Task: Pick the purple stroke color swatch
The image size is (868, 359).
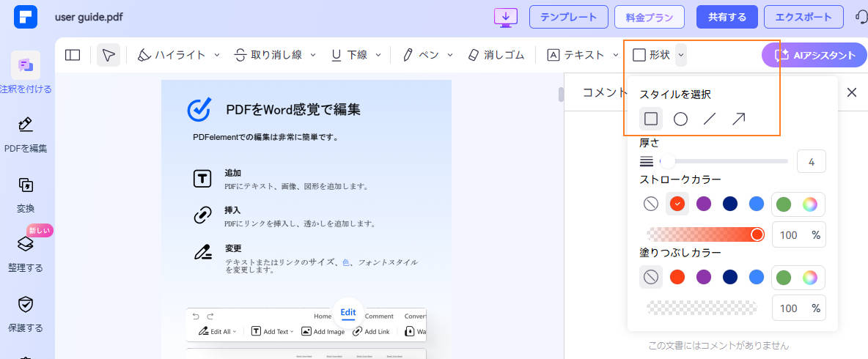Action: [x=703, y=204]
